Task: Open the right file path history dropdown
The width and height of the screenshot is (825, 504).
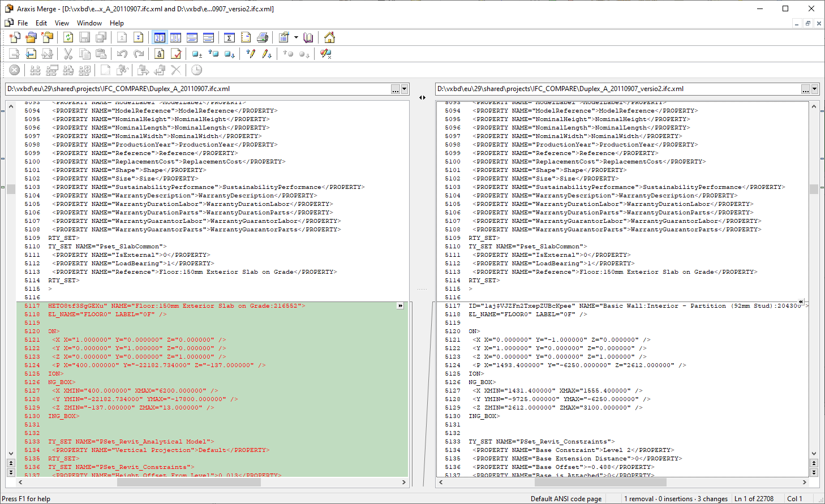Action: click(x=815, y=89)
